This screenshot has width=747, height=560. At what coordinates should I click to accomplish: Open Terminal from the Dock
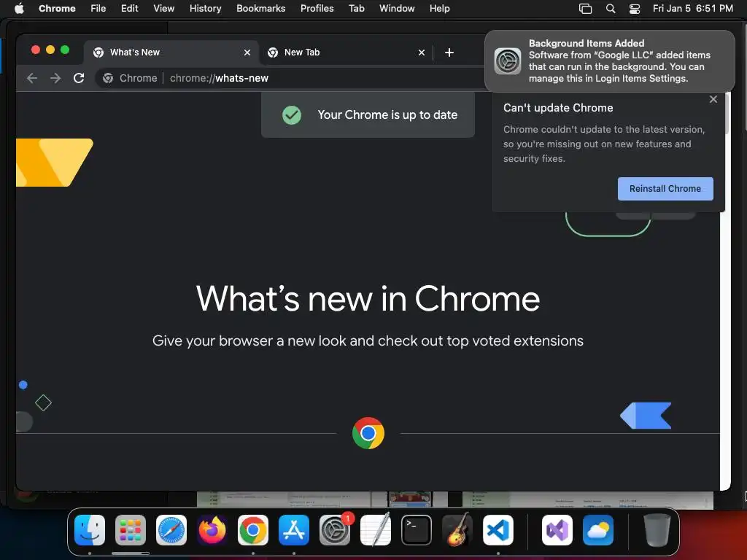[417, 530]
